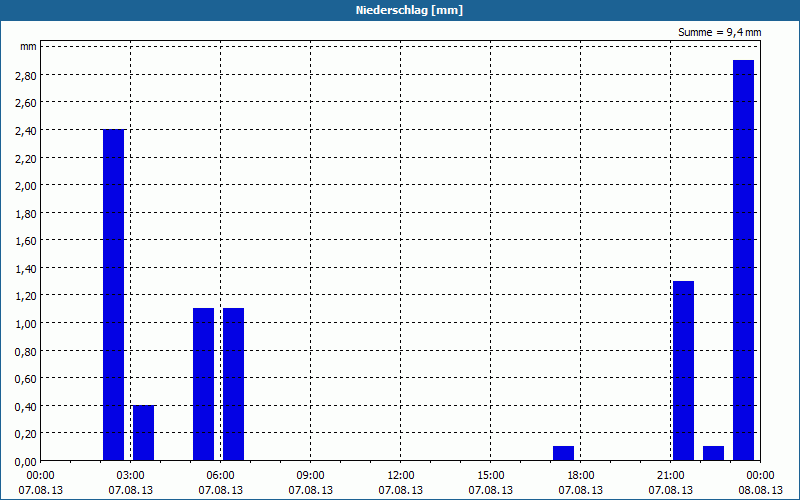800x500 pixels.
Task: Click the 2,80 y-axis label
Action: coord(27,76)
